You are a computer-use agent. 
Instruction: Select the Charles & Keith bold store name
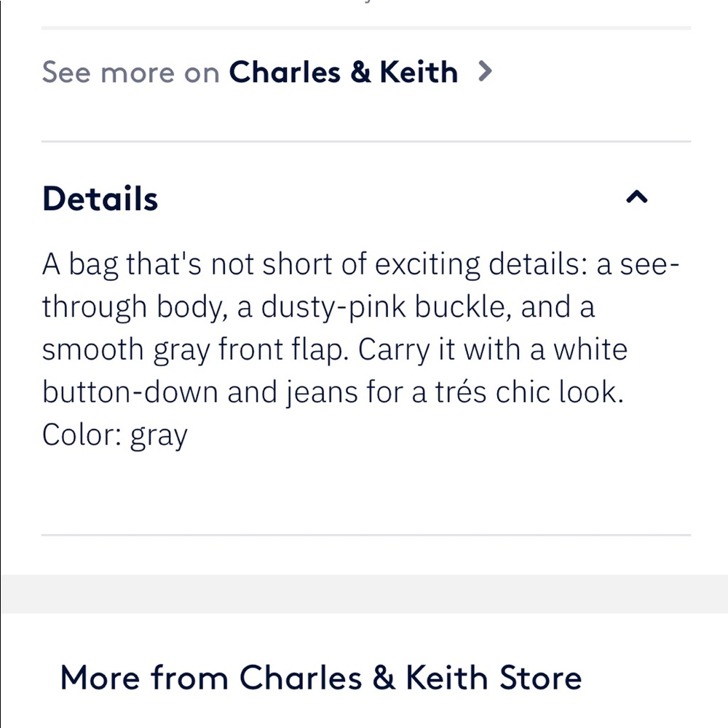coord(344,71)
